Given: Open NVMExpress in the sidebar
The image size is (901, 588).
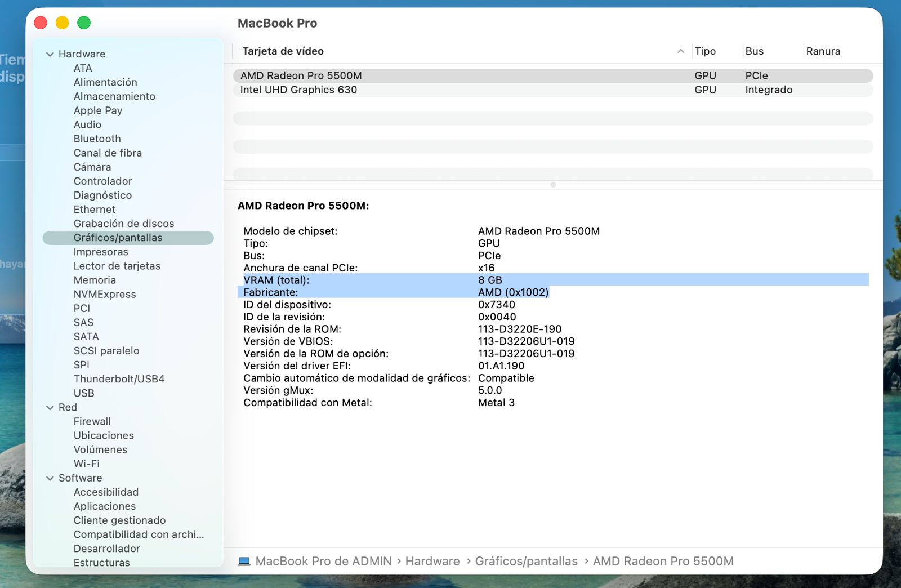Looking at the screenshot, I should [105, 295].
